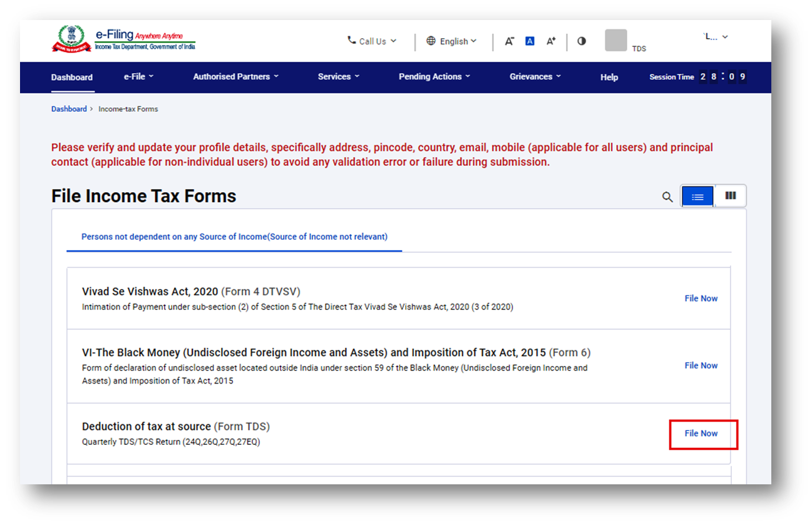Switch forms to card view

point(730,195)
